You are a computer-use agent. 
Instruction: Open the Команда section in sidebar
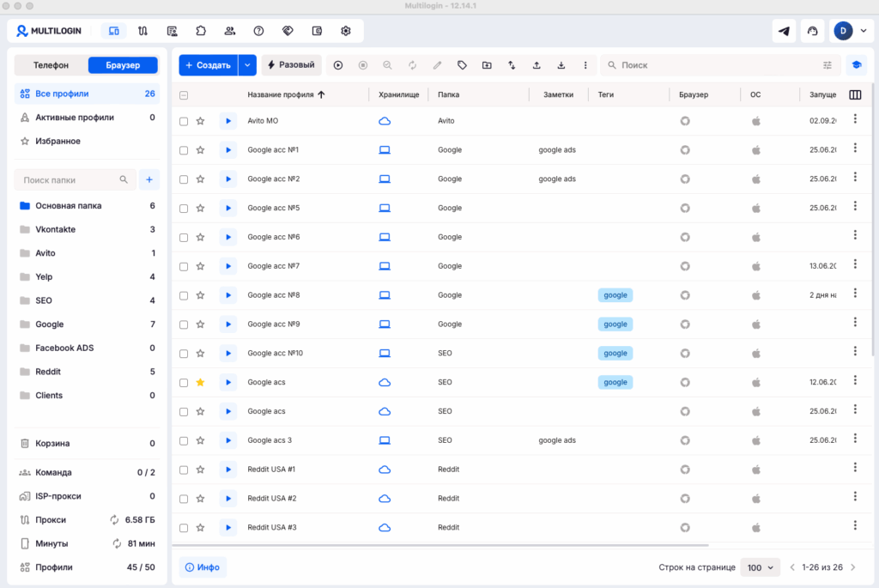point(87,472)
